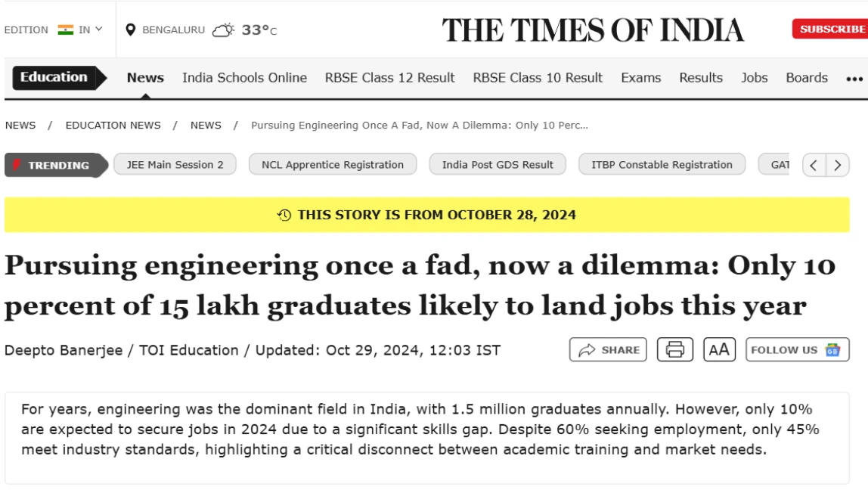
Task: Open the three-dots more sections menu
Action: pyautogui.click(x=854, y=79)
